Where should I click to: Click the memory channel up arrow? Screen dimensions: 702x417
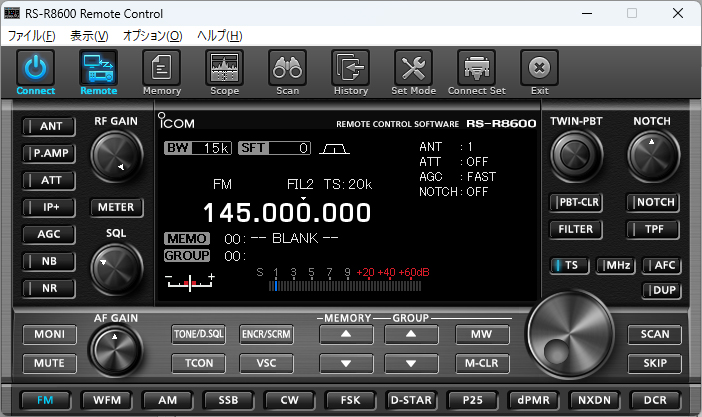(x=346, y=334)
